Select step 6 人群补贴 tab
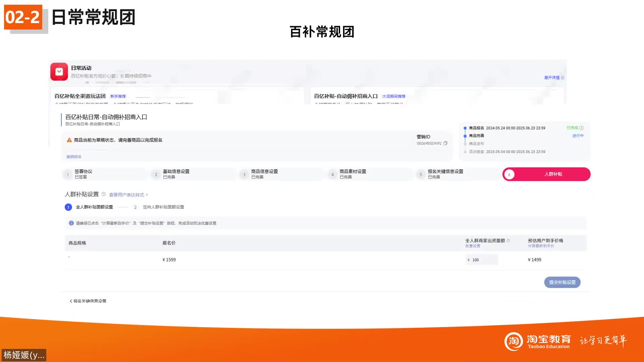The image size is (644, 362). [546, 174]
